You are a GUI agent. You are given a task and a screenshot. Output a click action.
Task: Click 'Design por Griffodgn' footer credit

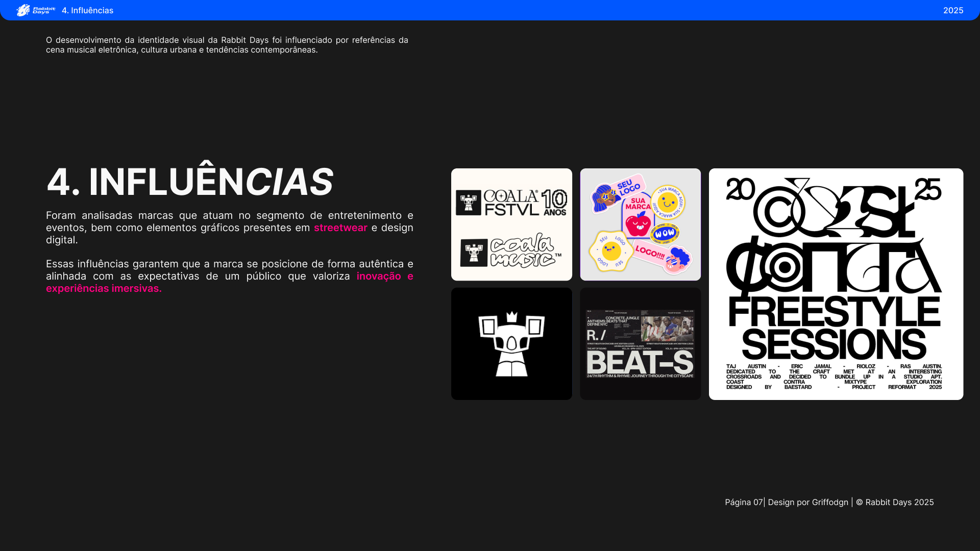808,502
